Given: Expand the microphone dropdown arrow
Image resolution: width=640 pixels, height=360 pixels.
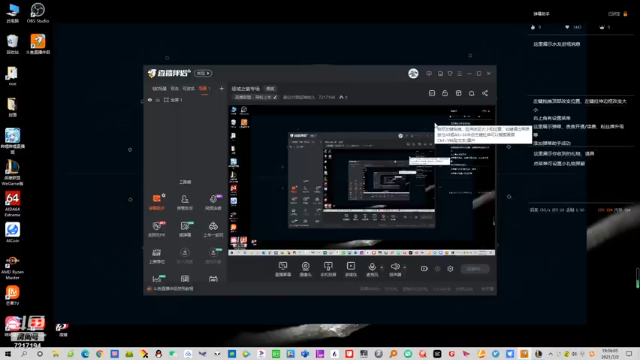Looking at the screenshot, I should [x=382, y=268].
